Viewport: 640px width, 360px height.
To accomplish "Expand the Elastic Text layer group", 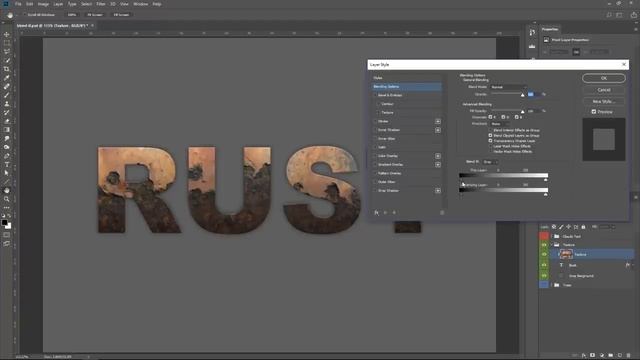I will click(x=551, y=236).
